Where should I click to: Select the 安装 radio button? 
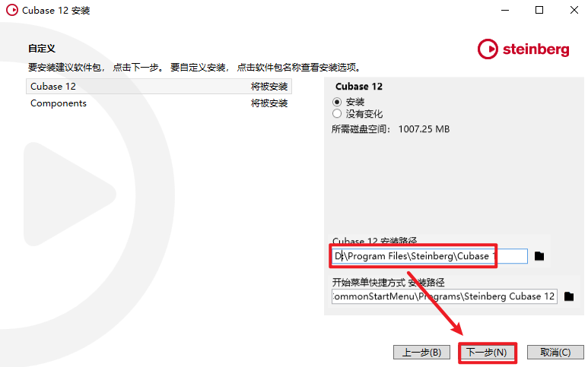(337, 102)
